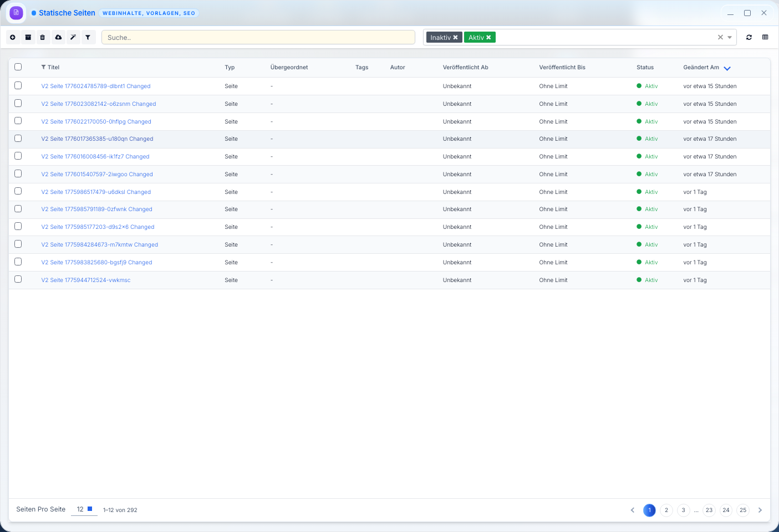Go to page 2 in pagination
The image size is (779, 532).
click(x=666, y=510)
